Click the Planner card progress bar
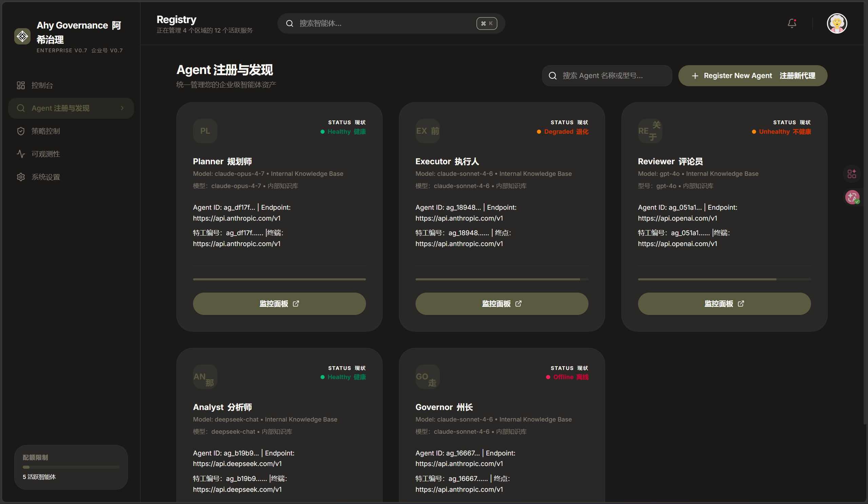The image size is (868, 504). 279,279
